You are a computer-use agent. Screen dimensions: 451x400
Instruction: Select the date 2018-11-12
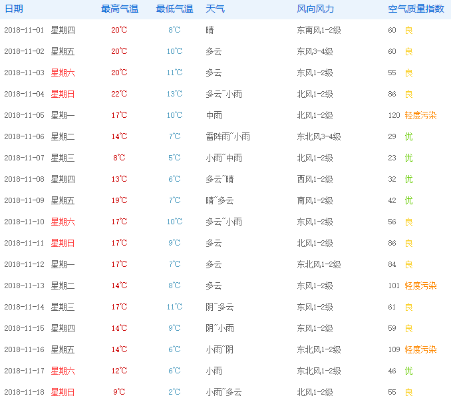pyautogui.click(x=24, y=264)
